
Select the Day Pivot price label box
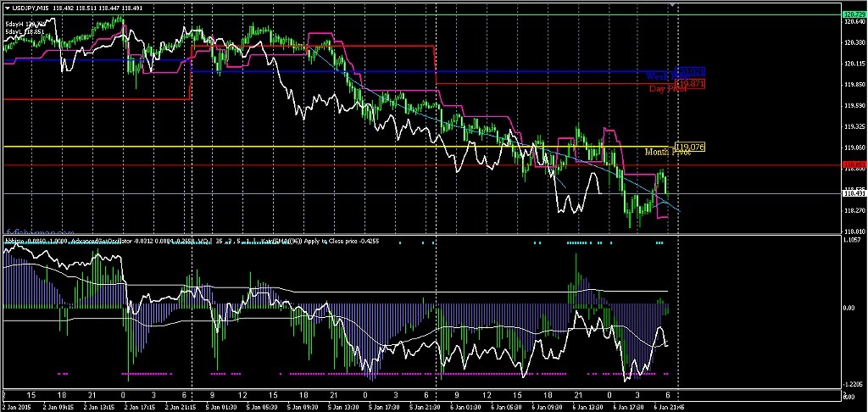690,84
